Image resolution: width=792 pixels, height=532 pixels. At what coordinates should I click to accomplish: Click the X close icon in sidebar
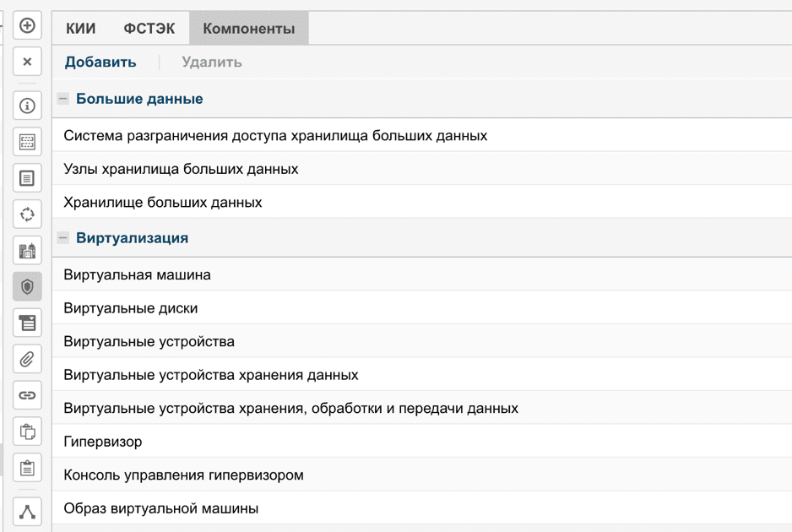point(27,62)
